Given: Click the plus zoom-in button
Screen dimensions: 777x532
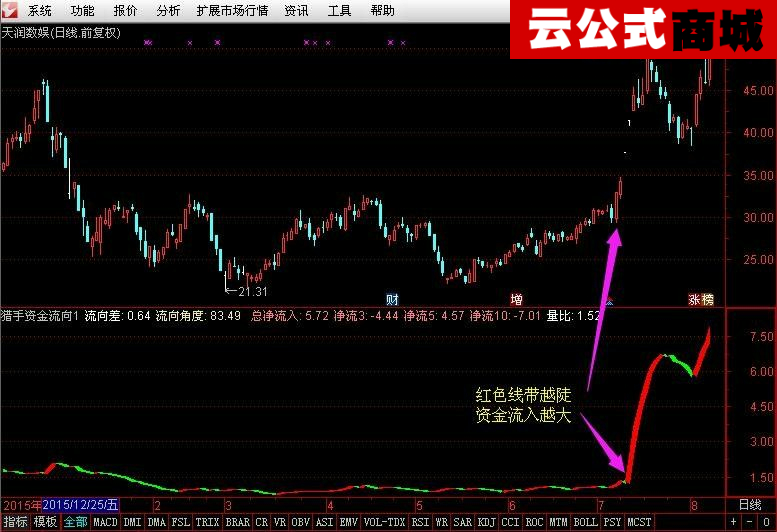Looking at the screenshot, I should click(x=733, y=522).
